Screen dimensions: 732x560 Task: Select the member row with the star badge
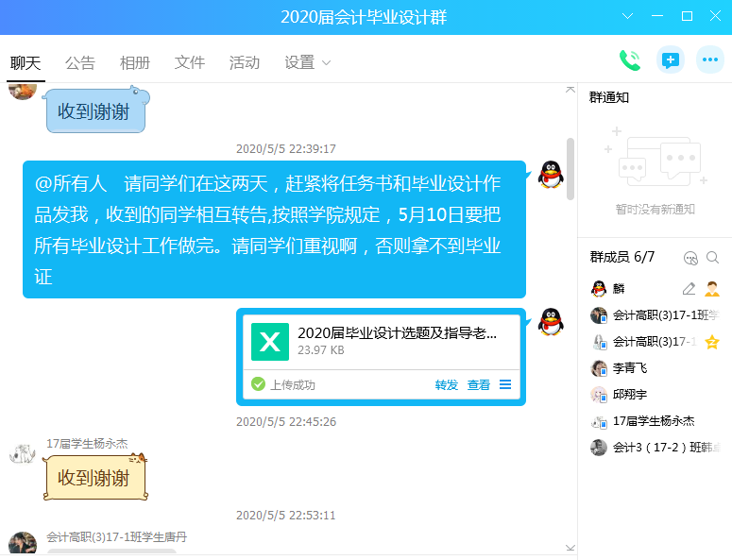(655, 342)
